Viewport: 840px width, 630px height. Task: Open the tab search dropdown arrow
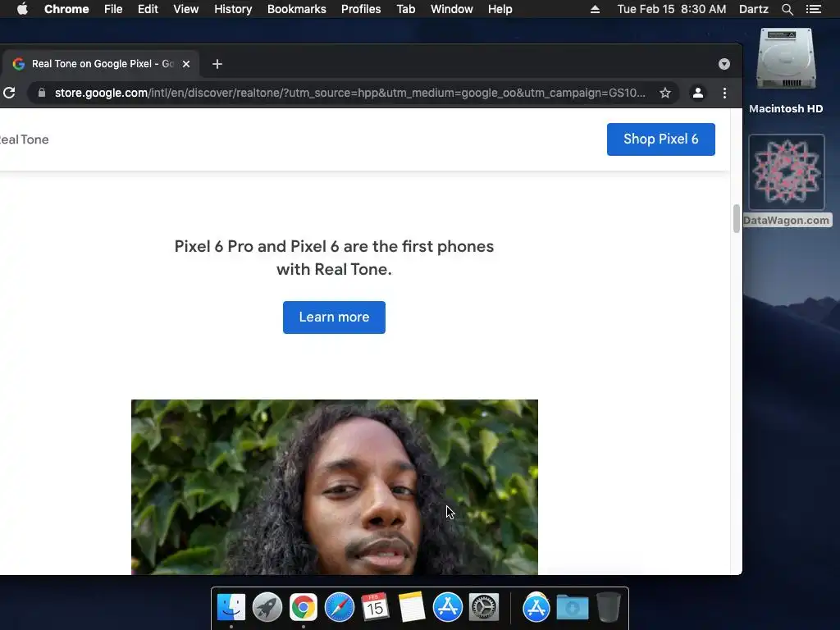point(724,64)
